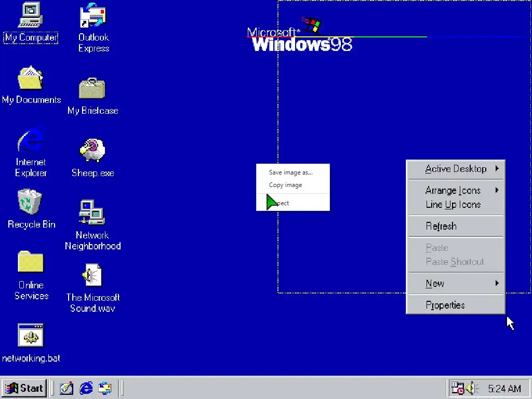The height and width of the screenshot is (399, 532).
Task: Open Properties from the desktop context menu
Action: coord(456,305)
